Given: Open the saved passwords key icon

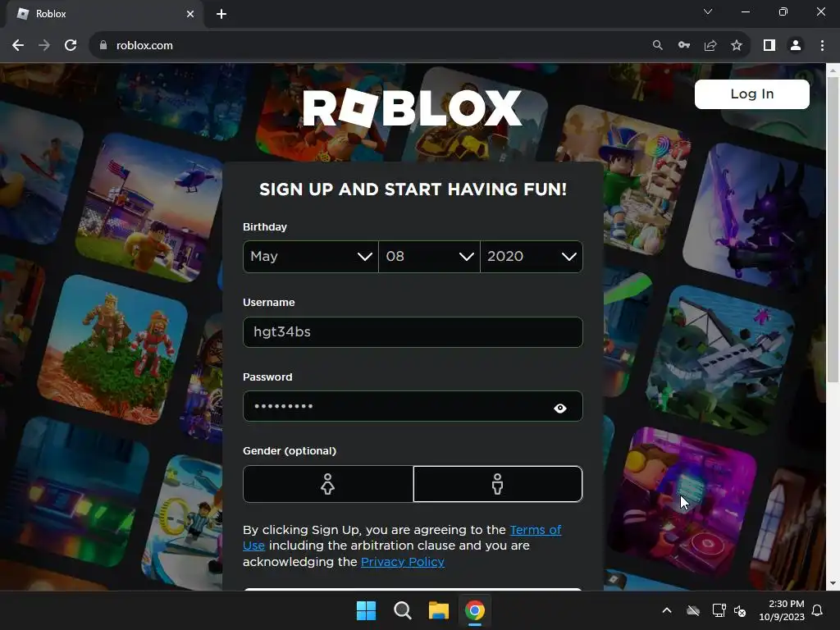Looking at the screenshot, I should [x=684, y=46].
